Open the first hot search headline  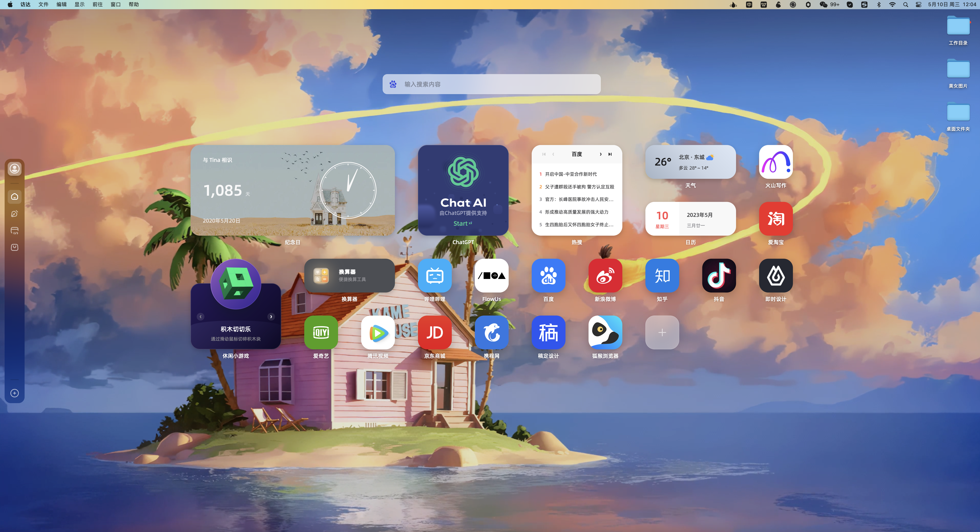(x=571, y=174)
